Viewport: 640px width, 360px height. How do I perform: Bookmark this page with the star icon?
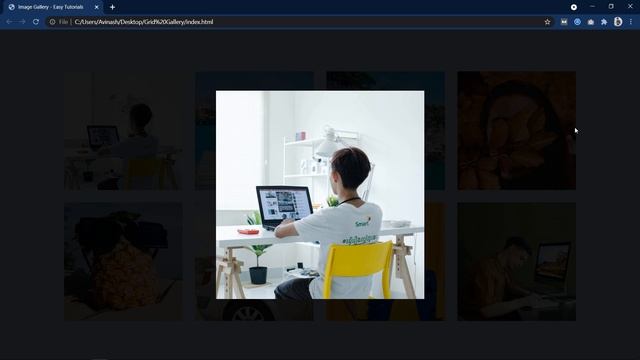point(547,22)
